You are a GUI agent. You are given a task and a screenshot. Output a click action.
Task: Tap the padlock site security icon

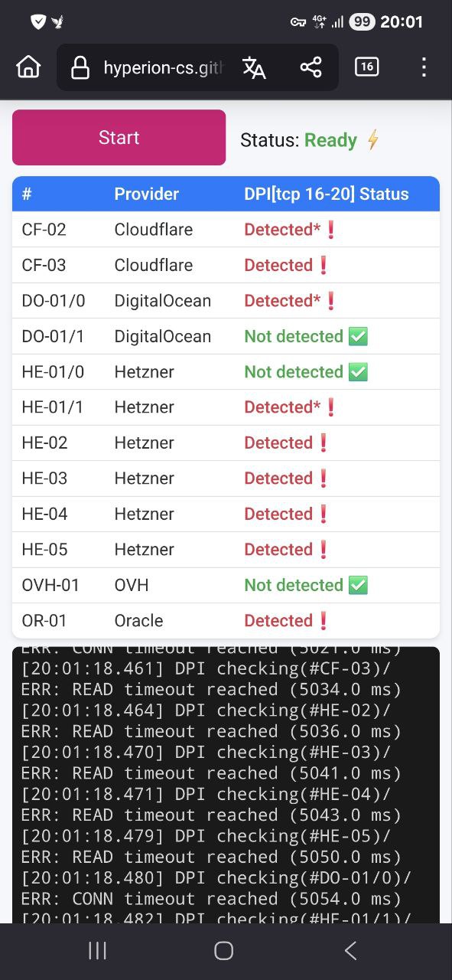pyautogui.click(x=80, y=68)
